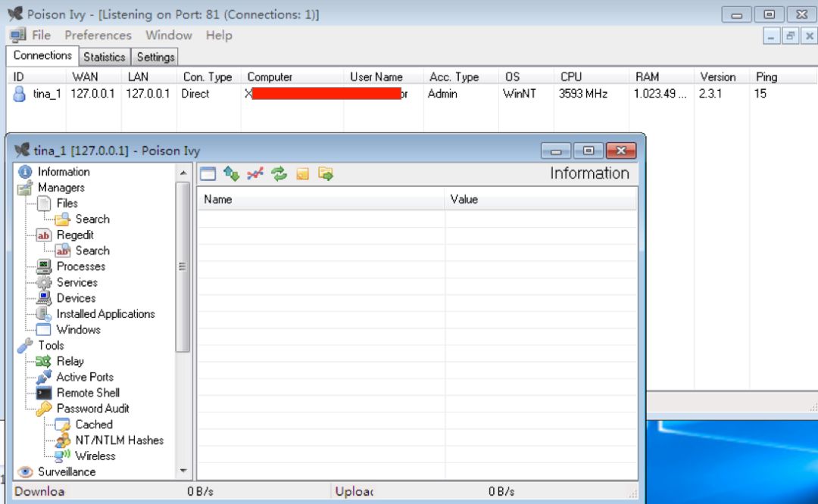The image size is (818, 504).
Task: Open the Preferences menu
Action: click(98, 36)
